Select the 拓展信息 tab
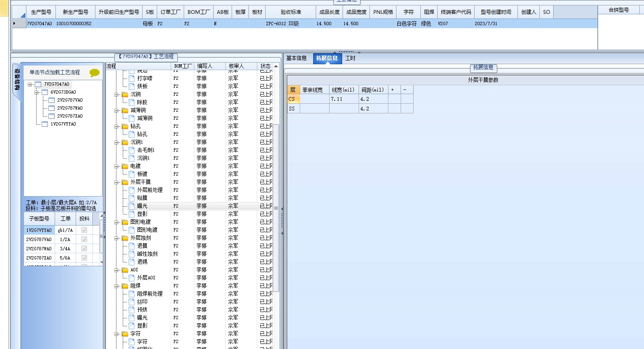 point(327,58)
